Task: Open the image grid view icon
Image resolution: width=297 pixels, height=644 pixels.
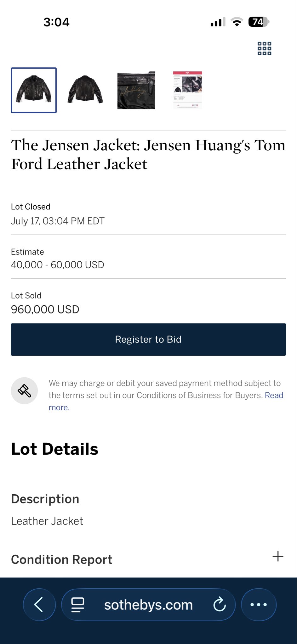Action: pos(264,49)
